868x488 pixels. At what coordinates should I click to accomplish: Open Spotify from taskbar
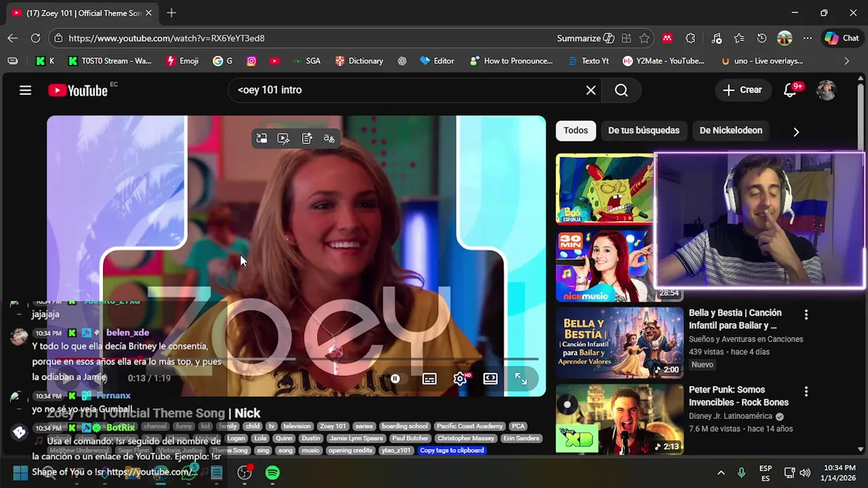pyautogui.click(x=273, y=472)
